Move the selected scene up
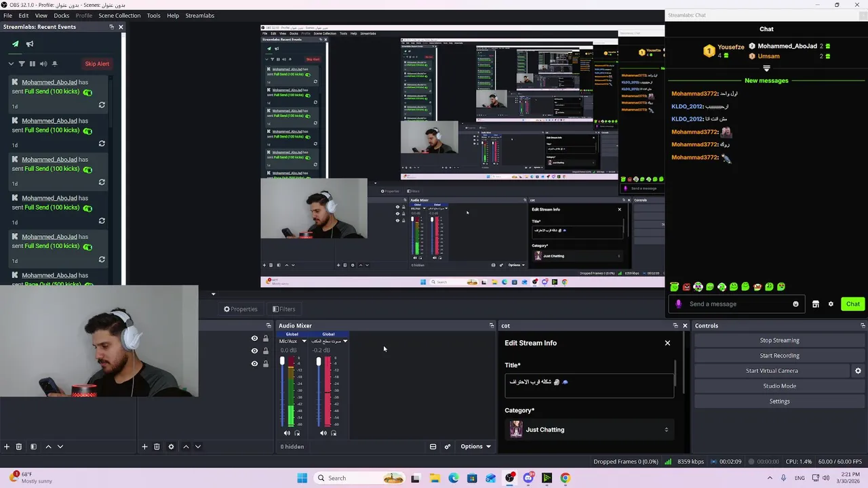The width and height of the screenshot is (868, 488). 48,447
